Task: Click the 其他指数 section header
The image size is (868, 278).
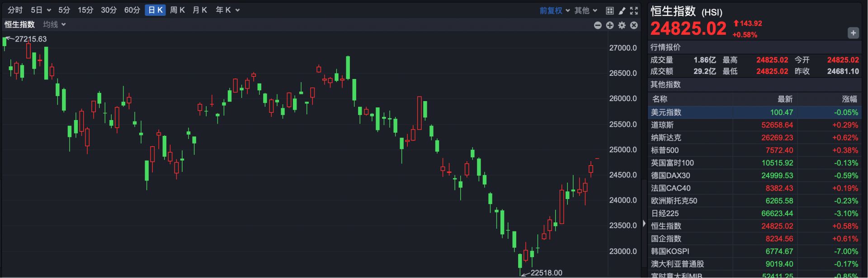Action: [x=665, y=84]
